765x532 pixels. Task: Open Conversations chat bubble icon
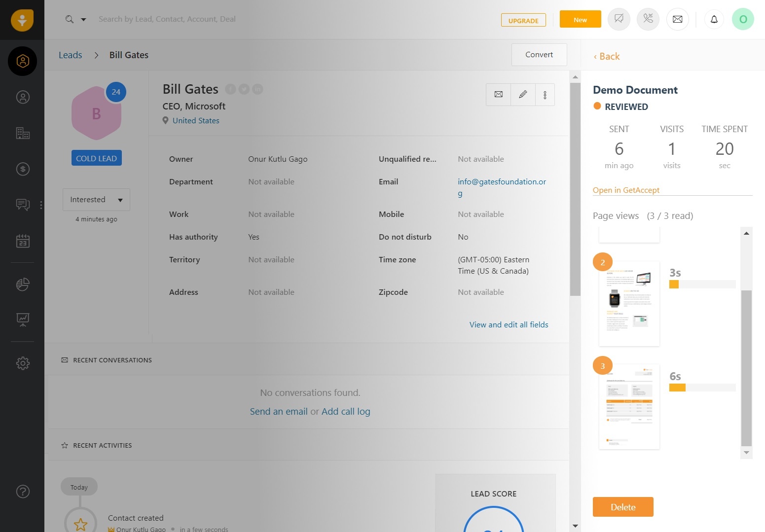coord(23,205)
